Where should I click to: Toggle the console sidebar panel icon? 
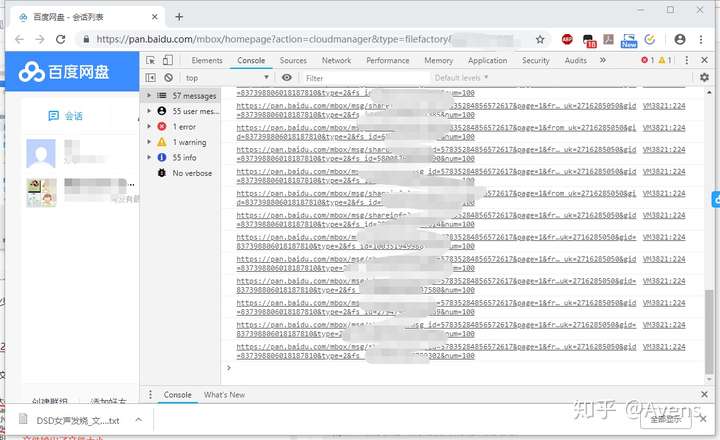pos(151,78)
